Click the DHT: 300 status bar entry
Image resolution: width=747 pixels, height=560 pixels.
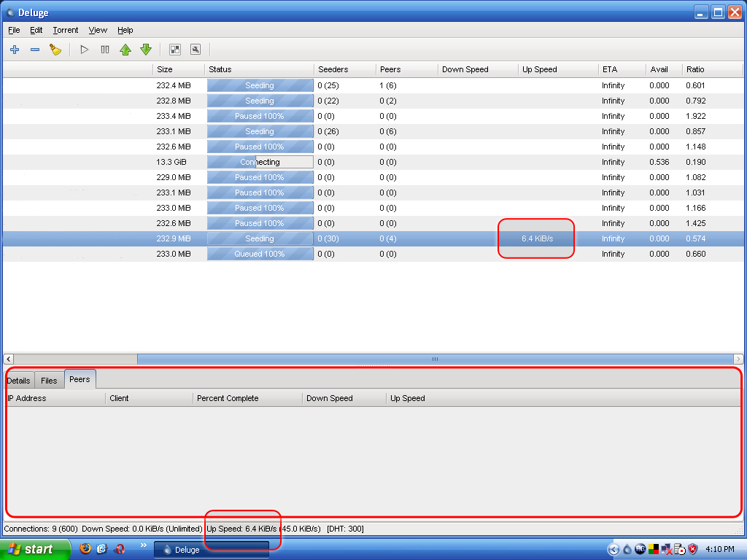[345, 529]
